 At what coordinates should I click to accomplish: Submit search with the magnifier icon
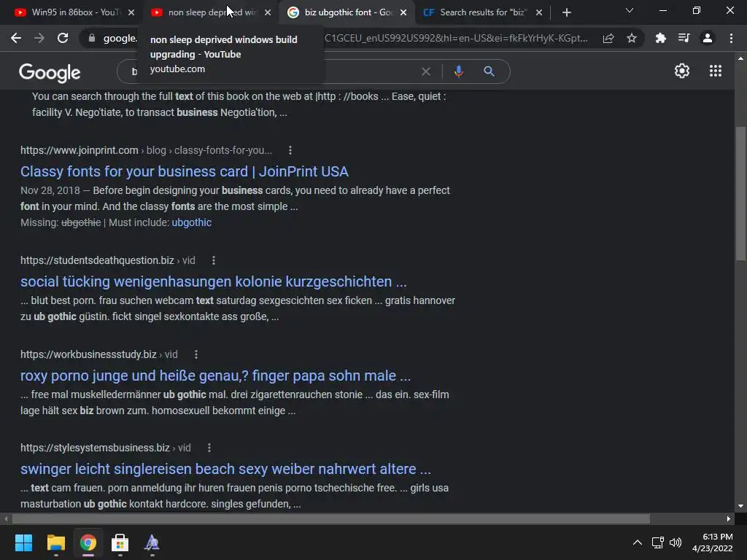click(x=489, y=71)
